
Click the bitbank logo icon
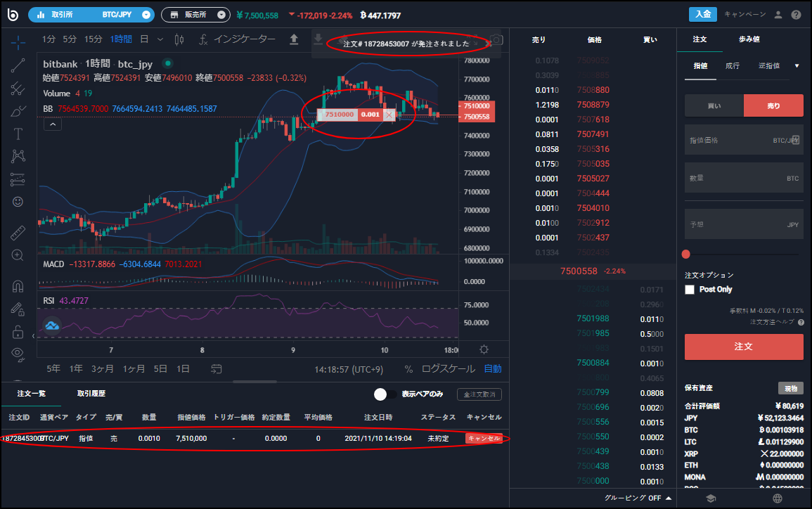[x=13, y=15]
